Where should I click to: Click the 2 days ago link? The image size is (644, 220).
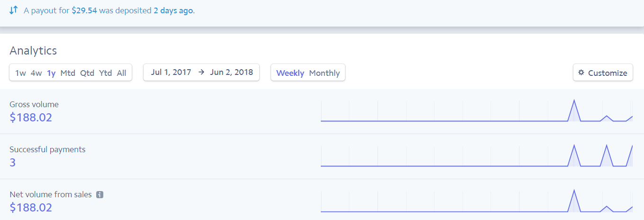[173, 10]
